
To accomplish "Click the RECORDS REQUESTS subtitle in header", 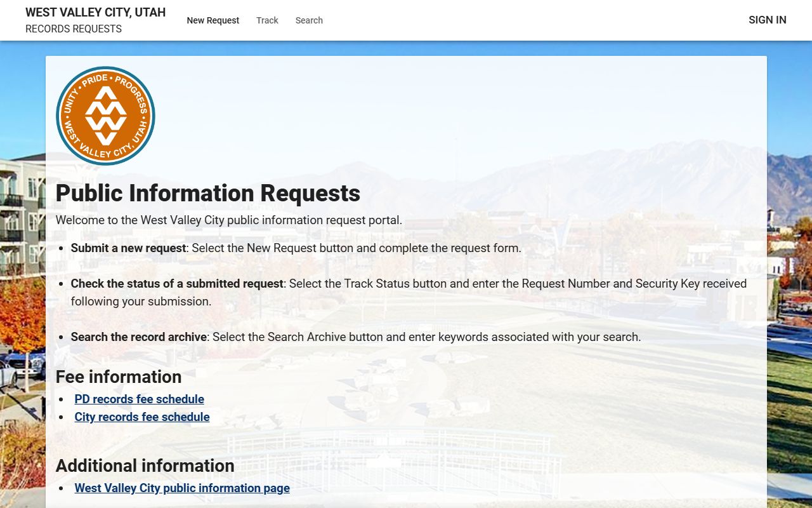I will tap(74, 29).
